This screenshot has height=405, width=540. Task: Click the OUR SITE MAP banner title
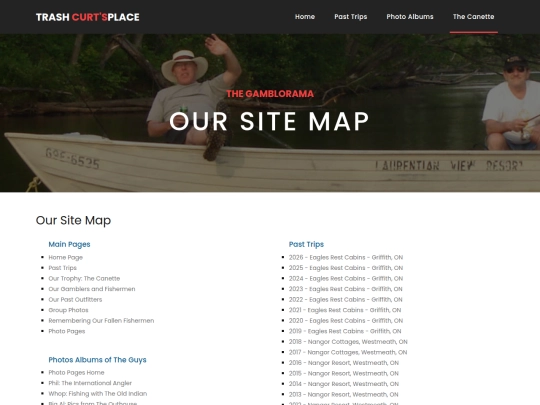(269, 121)
